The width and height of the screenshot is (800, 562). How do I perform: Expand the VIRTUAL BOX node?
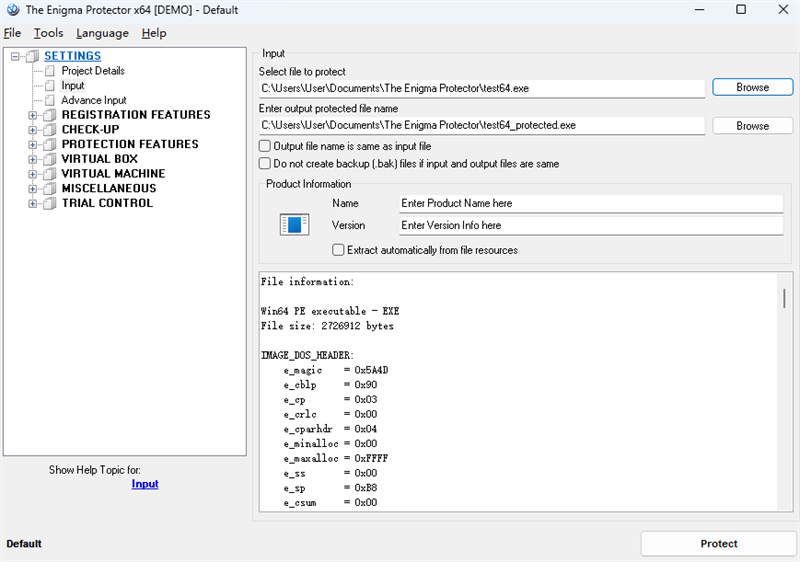coord(33,159)
